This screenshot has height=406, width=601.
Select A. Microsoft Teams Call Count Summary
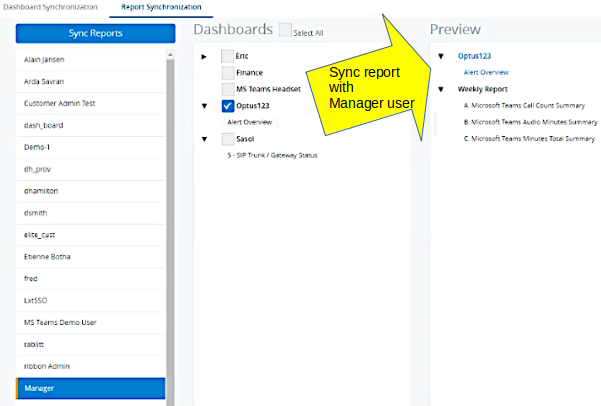[x=524, y=105]
